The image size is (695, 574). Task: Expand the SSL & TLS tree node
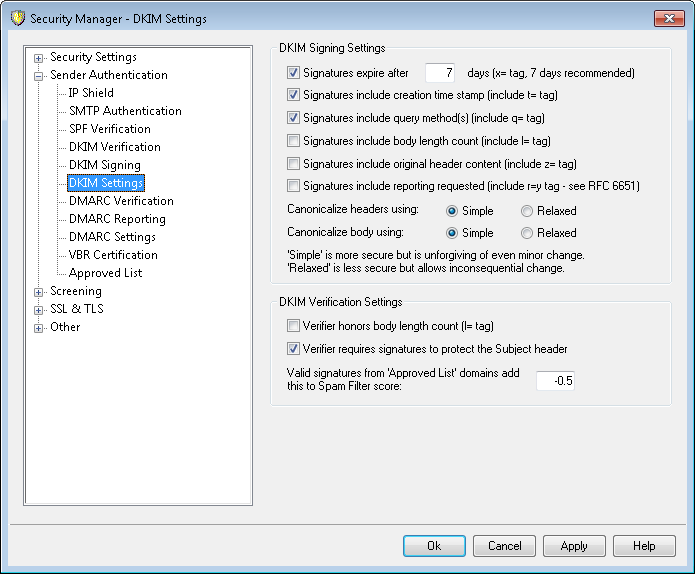39,309
